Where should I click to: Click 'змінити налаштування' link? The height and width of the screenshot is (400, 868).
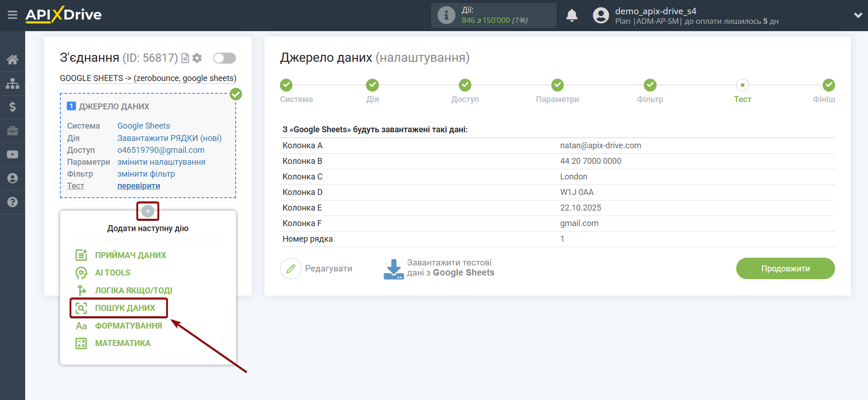point(162,162)
